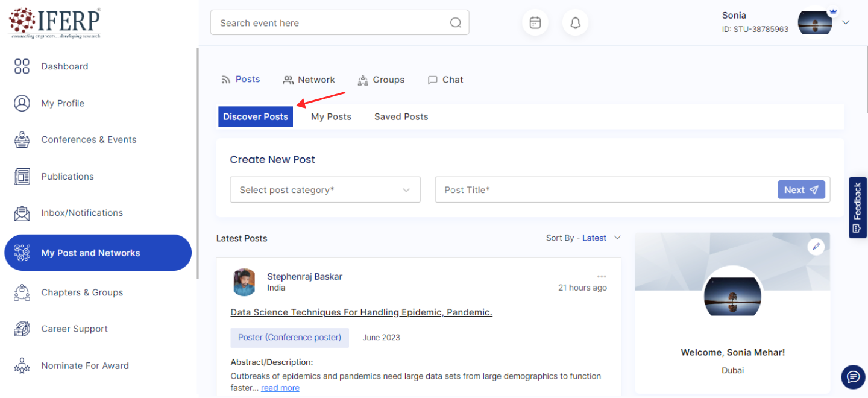Click the pencil edit icon on profile card
Viewport: 868px width, 398px height.
(x=816, y=246)
